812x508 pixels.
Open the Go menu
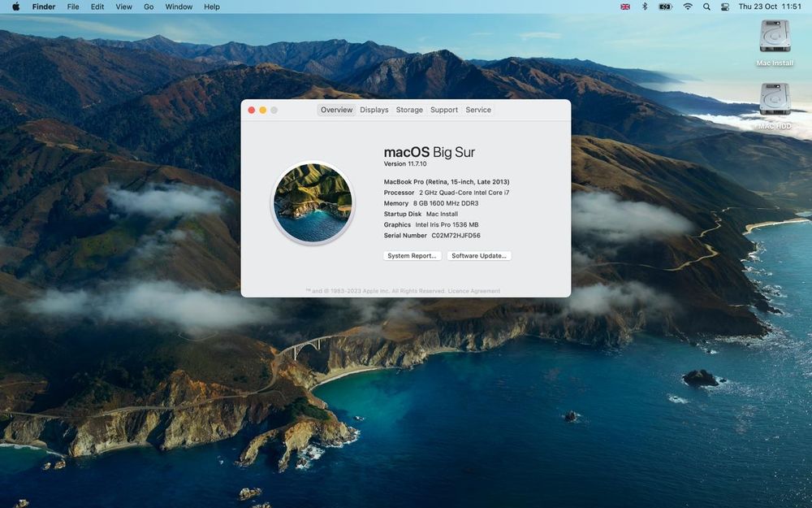(x=149, y=7)
